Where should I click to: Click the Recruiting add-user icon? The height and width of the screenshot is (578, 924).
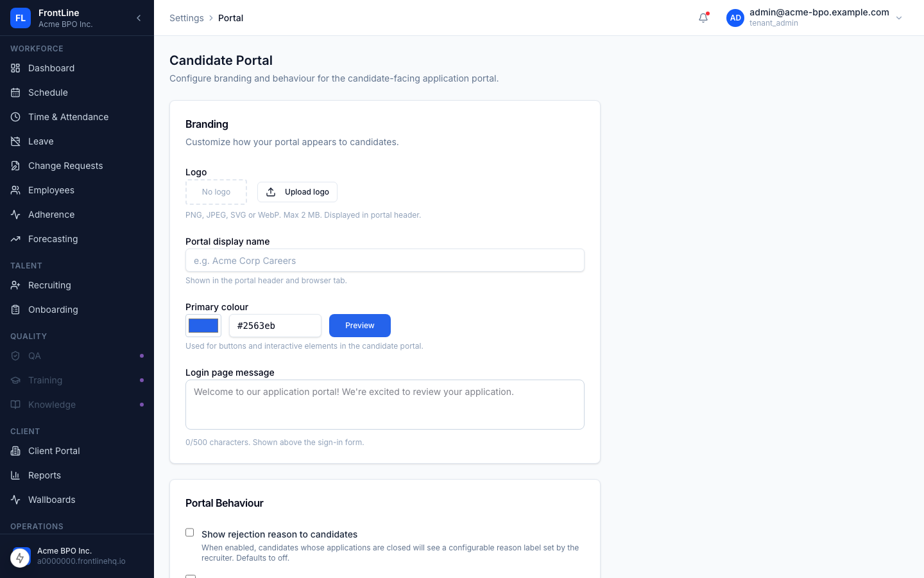coord(15,285)
